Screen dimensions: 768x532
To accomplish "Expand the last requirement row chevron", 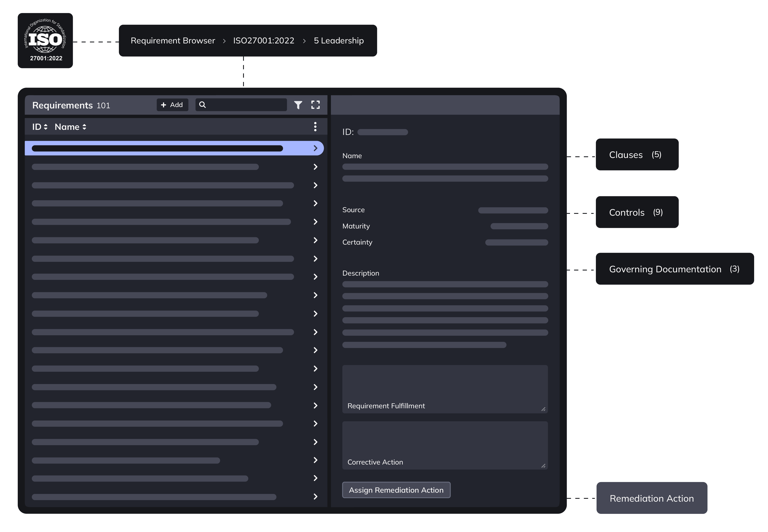I will (x=315, y=497).
